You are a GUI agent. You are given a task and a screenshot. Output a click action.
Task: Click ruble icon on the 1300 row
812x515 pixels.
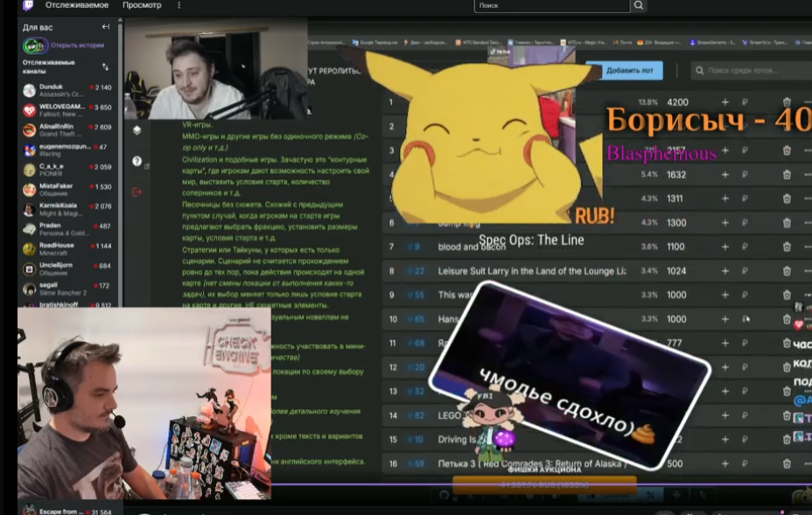745,223
